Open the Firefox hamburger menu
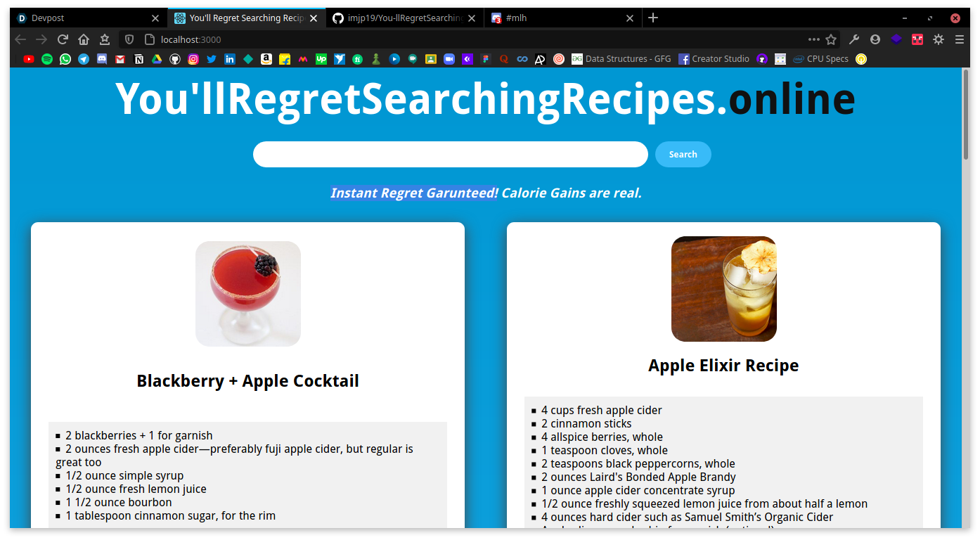The image size is (980, 540). click(x=959, y=39)
